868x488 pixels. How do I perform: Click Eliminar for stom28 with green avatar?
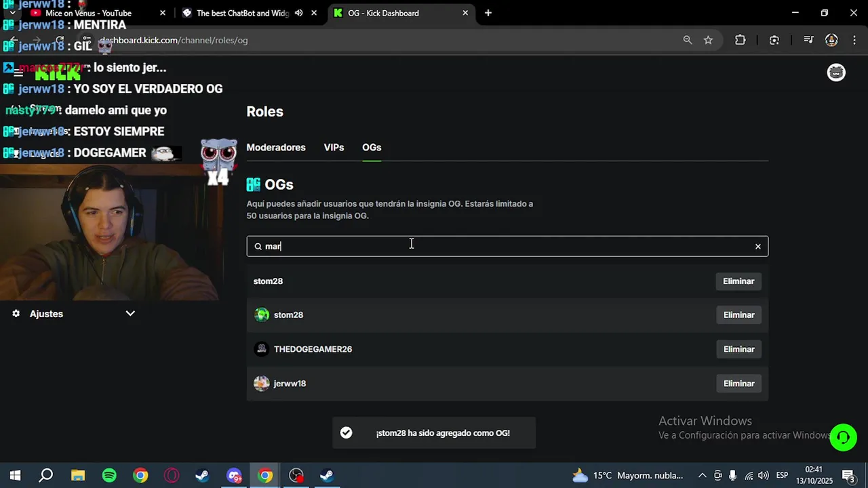(x=738, y=314)
